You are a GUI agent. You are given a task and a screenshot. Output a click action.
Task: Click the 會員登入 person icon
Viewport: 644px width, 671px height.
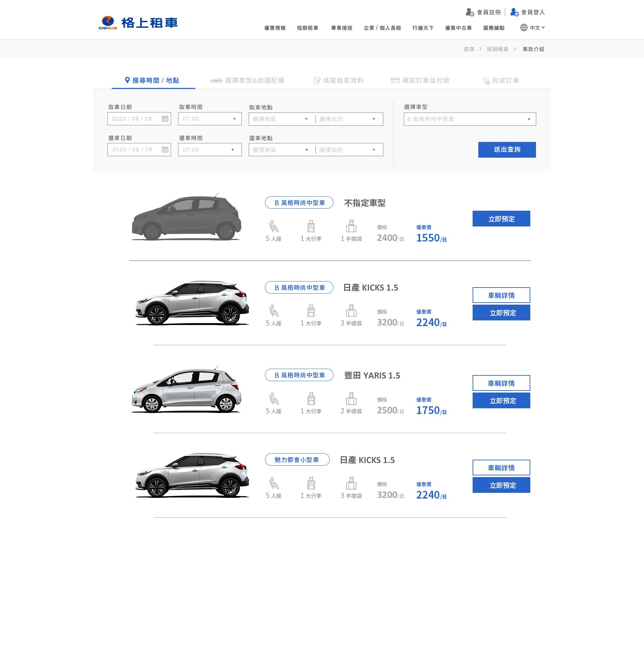(514, 12)
